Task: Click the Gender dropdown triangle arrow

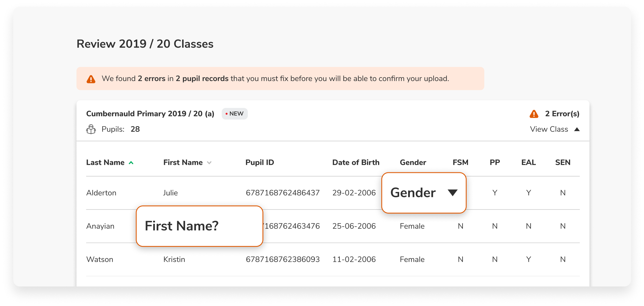Action: tap(452, 193)
